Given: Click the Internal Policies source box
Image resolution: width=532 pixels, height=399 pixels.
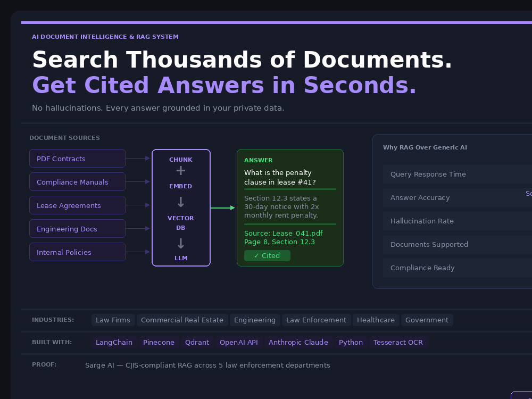Looking at the screenshot, I should pyautogui.click(x=77, y=252).
